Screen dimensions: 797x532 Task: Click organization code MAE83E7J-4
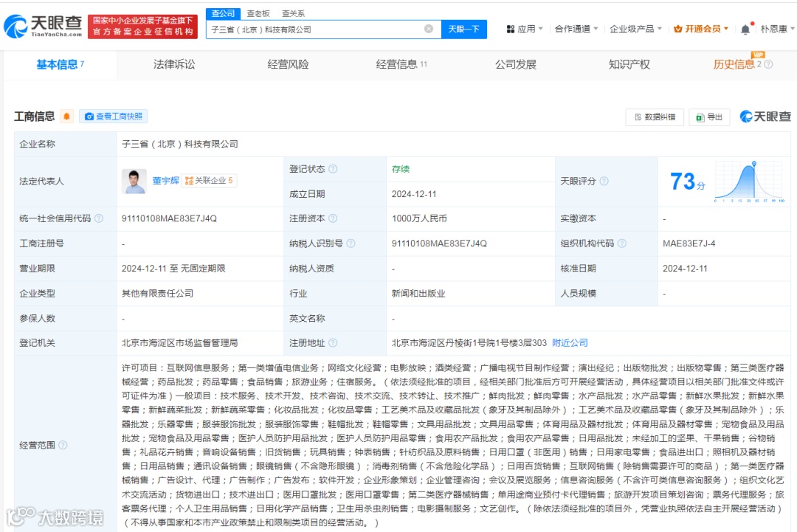(x=689, y=243)
